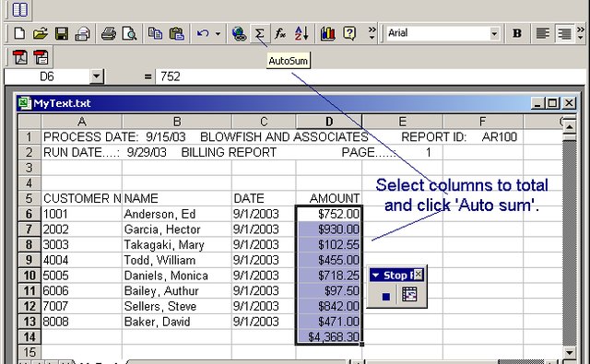590x364 pixels.
Task: Show more standard toolbar buttons chevron
Action: [372, 34]
